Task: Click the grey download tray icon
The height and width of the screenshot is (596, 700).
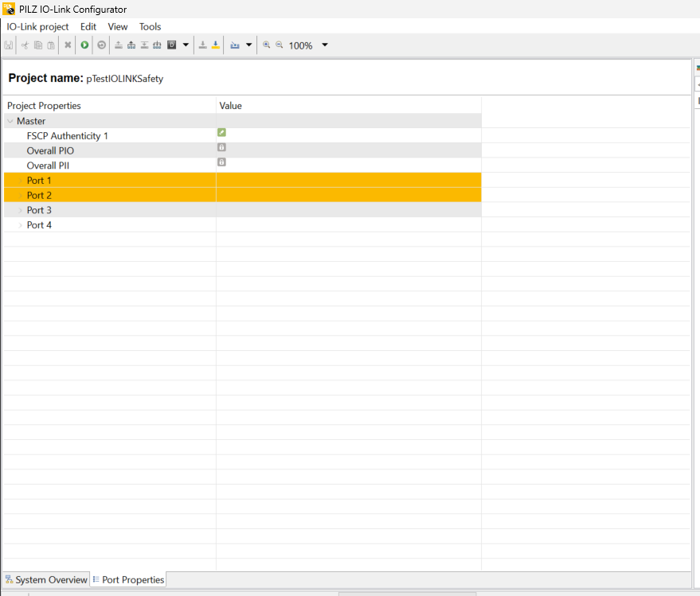Action: (203, 45)
